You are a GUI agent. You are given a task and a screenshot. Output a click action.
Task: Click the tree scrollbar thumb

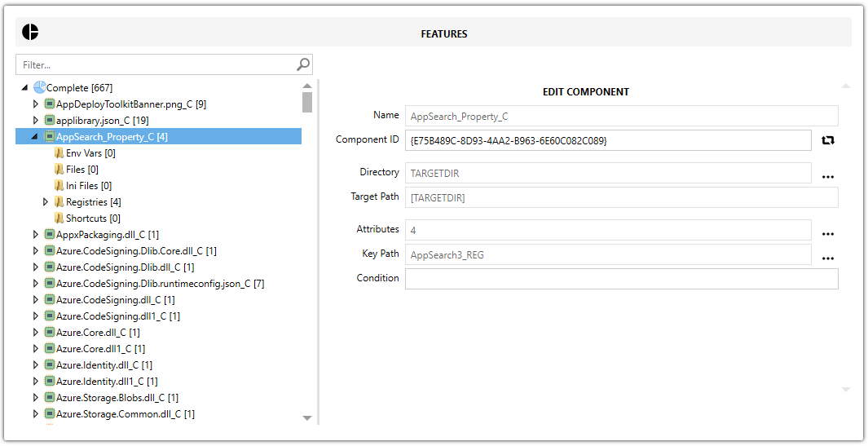pos(307,102)
